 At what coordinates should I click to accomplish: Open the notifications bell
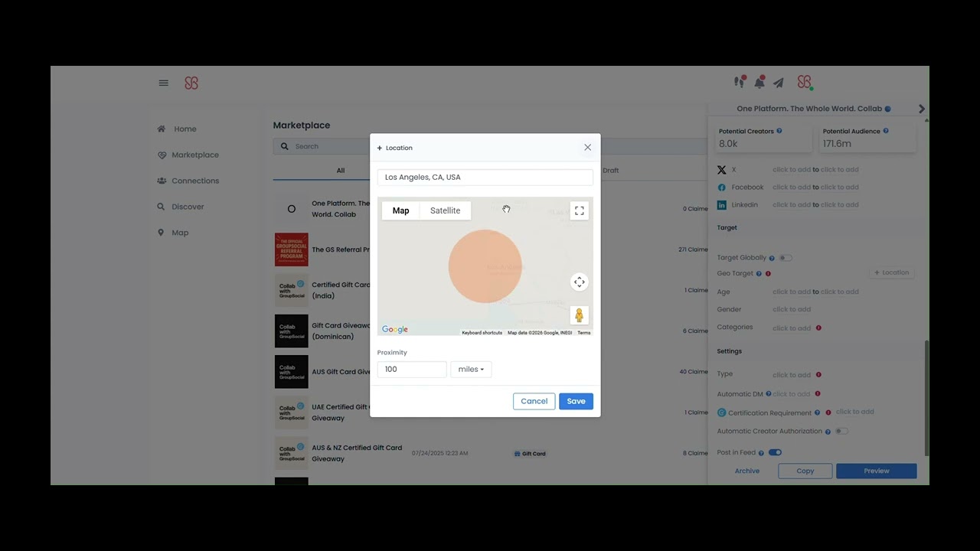[x=759, y=82]
